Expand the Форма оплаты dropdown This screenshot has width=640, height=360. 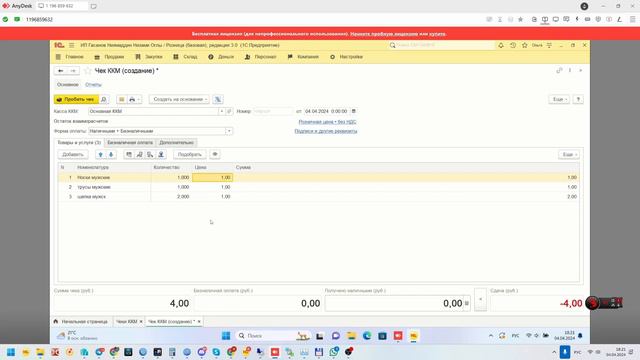click(x=229, y=131)
